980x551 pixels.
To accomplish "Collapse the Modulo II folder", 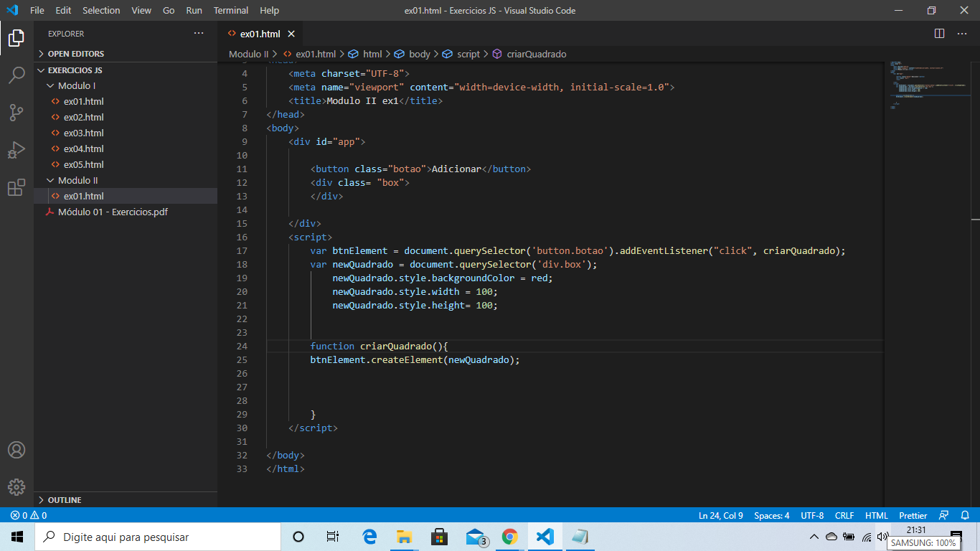I will (126, 180).
